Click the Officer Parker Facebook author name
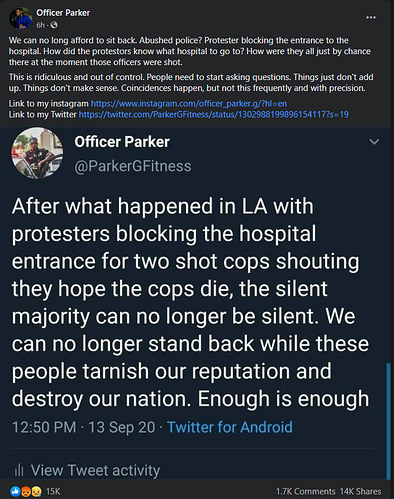The width and height of the screenshot is (394, 499). pyautogui.click(x=63, y=13)
